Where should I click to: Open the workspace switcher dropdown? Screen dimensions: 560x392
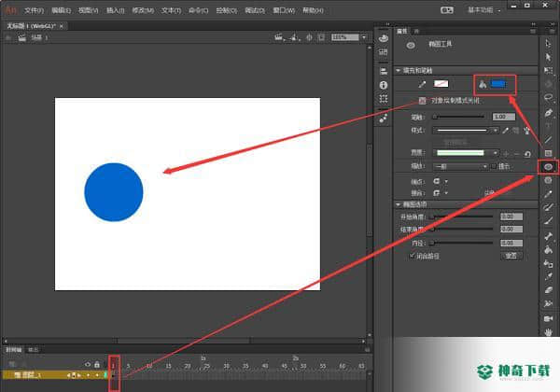coord(483,10)
